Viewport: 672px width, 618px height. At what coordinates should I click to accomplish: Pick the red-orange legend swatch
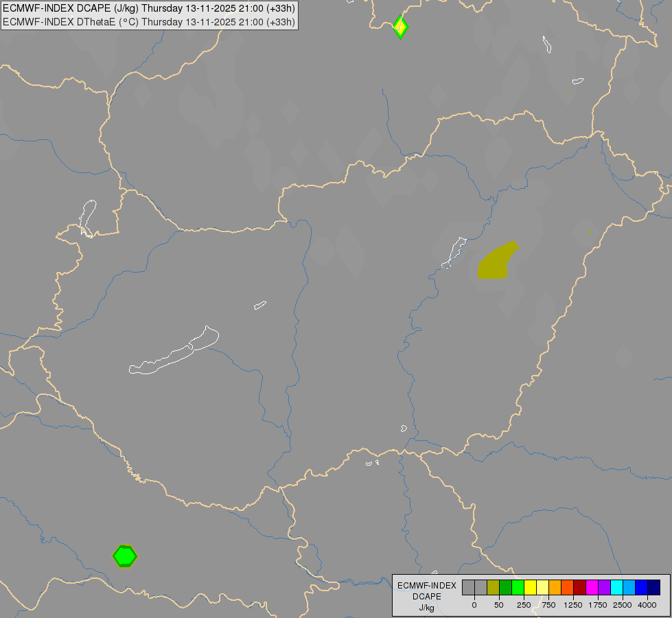(x=568, y=587)
